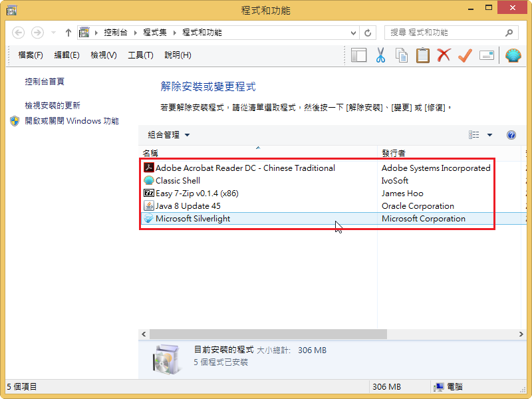Image resolution: width=532 pixels, height=399 pixels.
Task: Open the 工具(T) menu
Action: point(140,55)
